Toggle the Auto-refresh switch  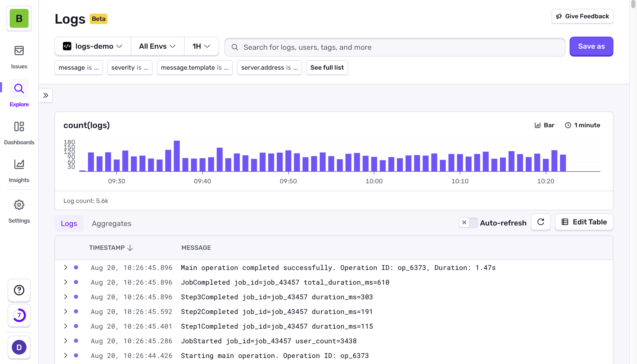coord(468,223)
